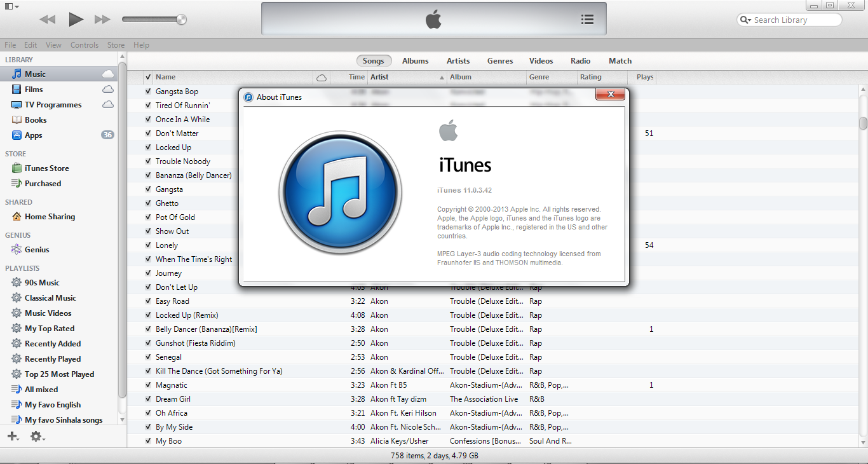Go back to the previous track
The height and width of the screenshot is (464, 868).
(x=48, y=20)
